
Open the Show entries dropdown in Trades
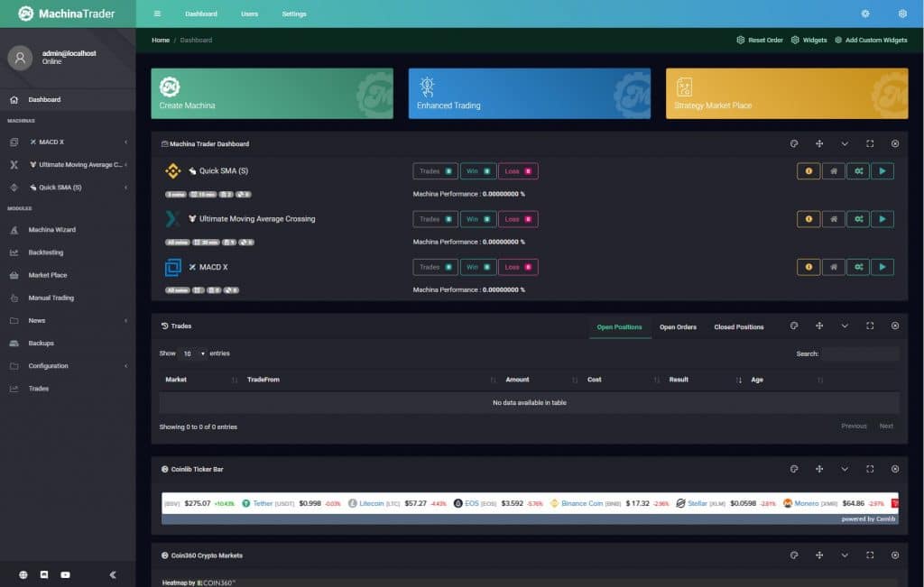pyautogui.click(x=193, y=353)
